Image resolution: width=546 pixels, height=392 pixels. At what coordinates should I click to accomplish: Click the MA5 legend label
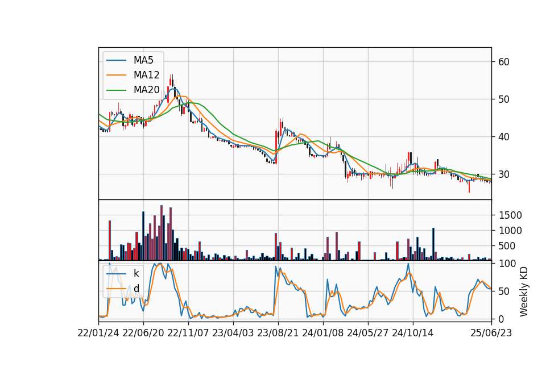tap(143, 60)
